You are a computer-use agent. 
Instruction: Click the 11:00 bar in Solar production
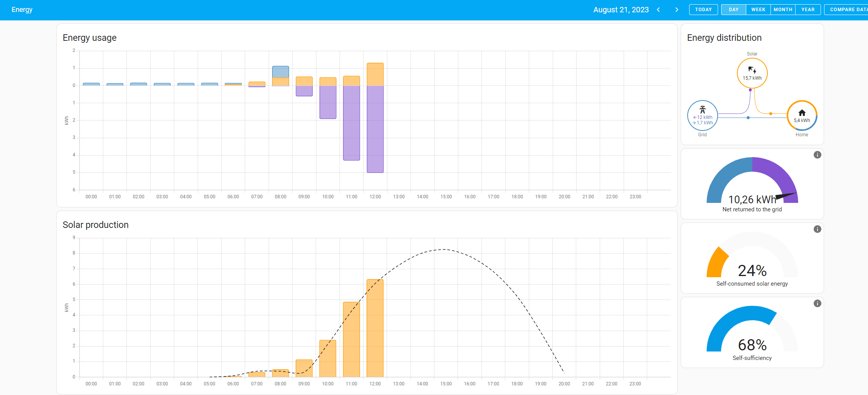point(352,340)
